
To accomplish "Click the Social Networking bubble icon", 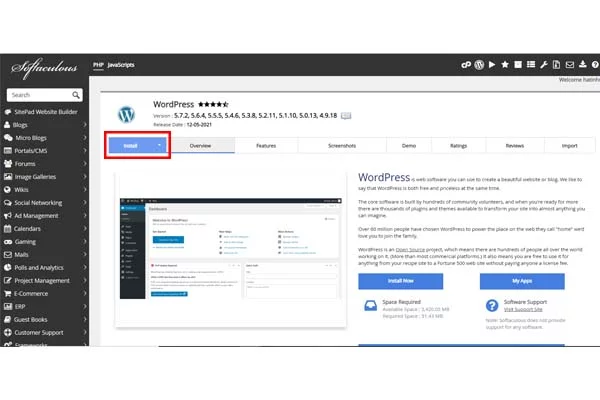I will coord(8,202).
